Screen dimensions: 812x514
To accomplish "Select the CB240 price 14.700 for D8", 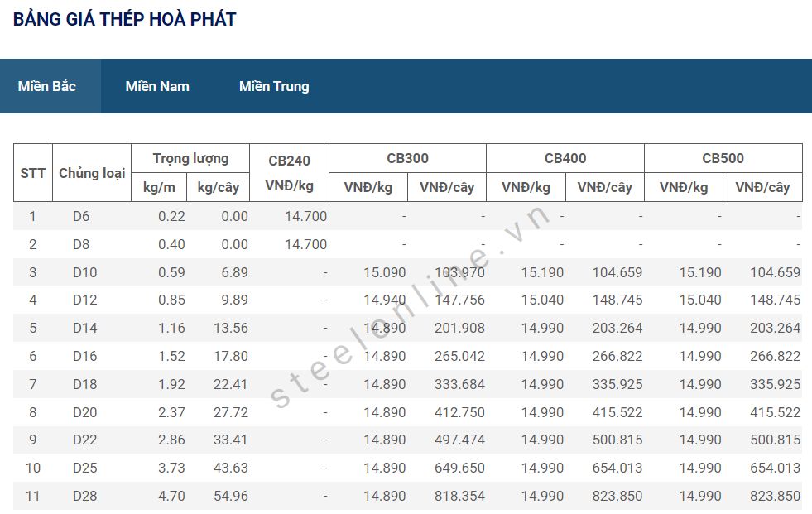I will point(306,244).
